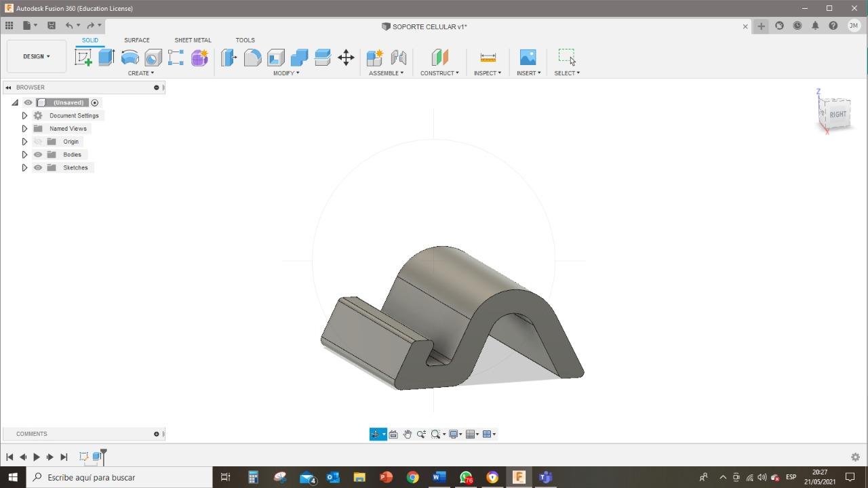This screenshot has width=868, height=488.
Task: Click the Joint icon
Action: 399,58
